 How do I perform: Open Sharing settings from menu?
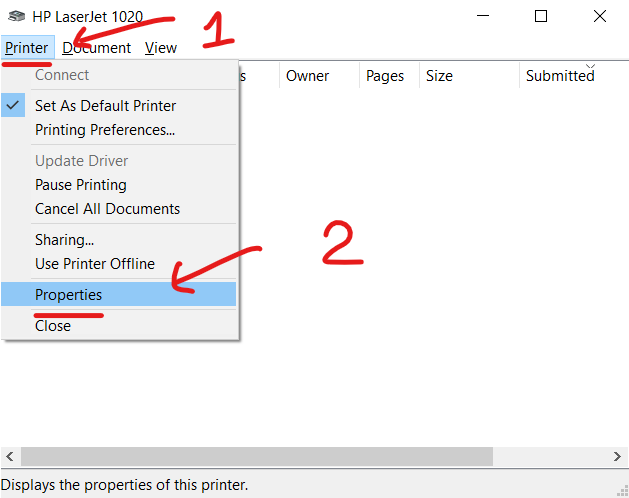(64, 239)
